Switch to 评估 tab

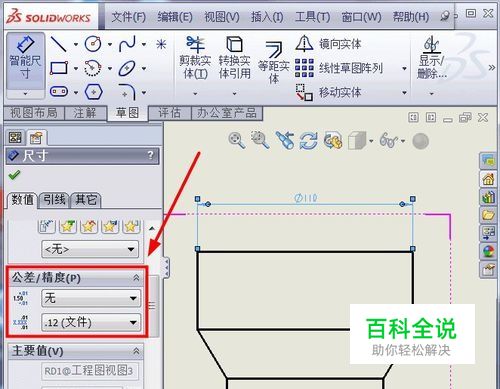(x=169, y=113)
